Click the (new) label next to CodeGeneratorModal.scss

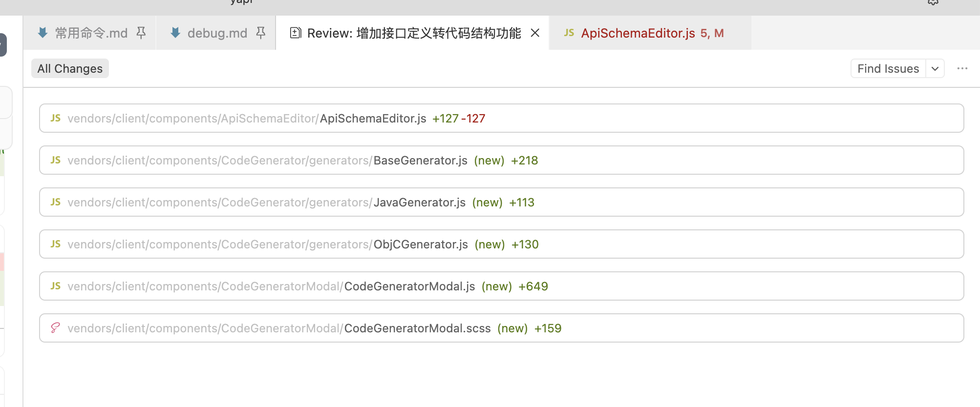pos(512,328)
